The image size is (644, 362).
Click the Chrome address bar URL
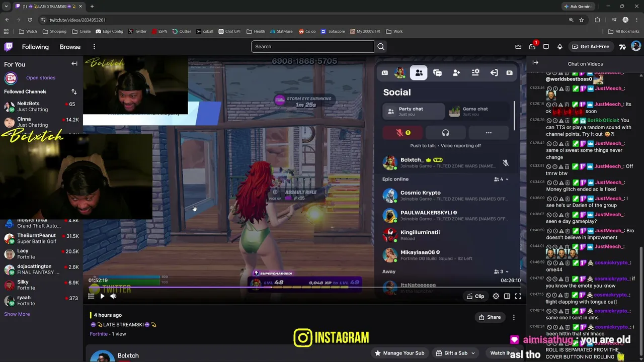click(x=78, y=20)
